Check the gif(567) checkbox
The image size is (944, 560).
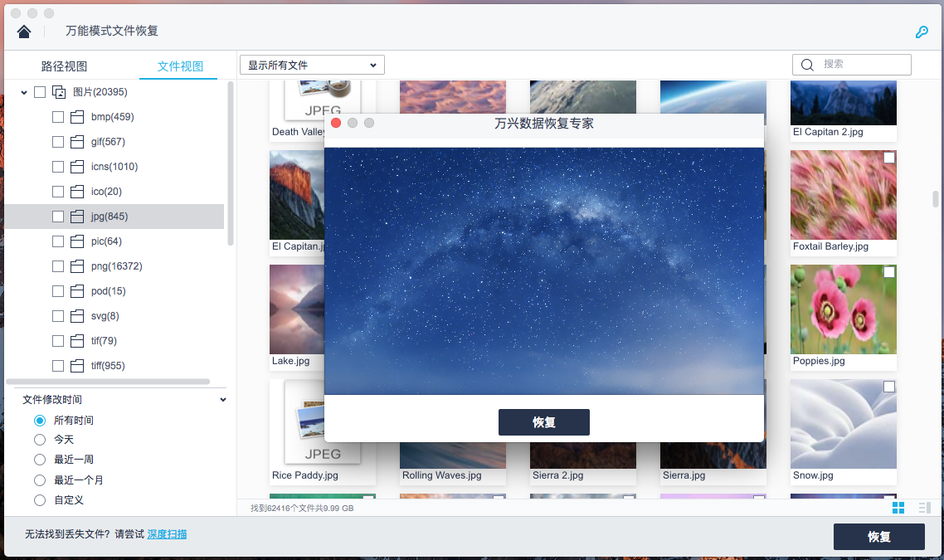(x=58, y=142)
